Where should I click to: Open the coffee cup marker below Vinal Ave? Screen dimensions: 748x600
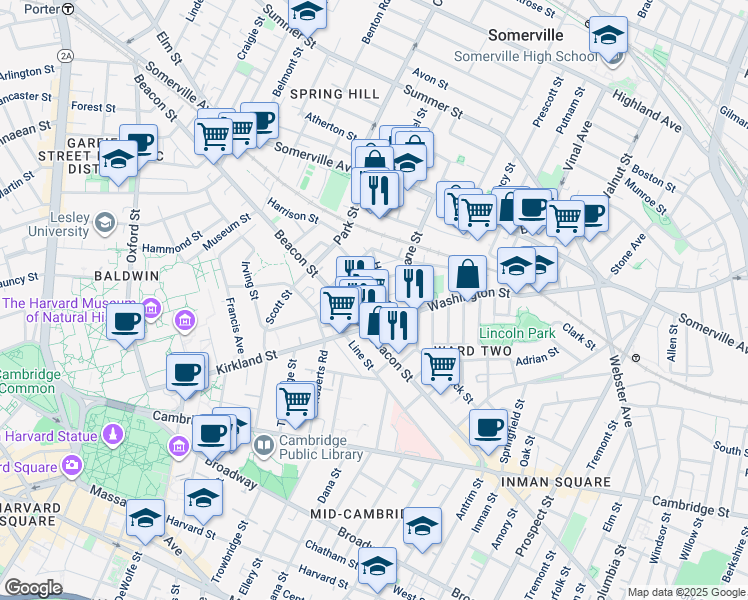pos(532,208)
